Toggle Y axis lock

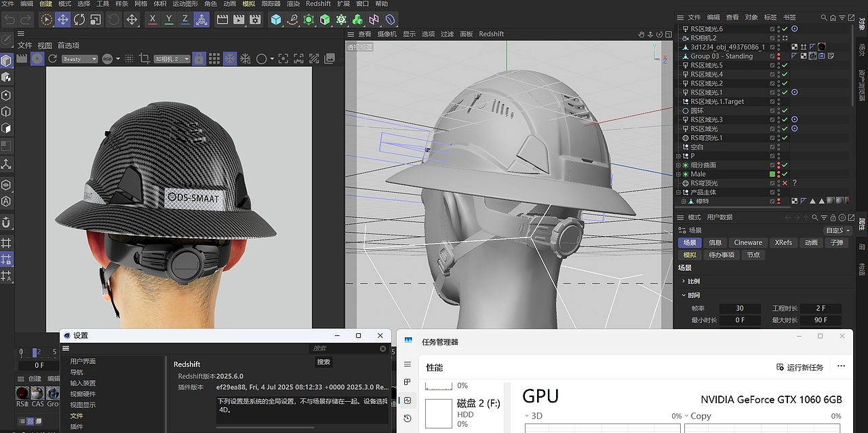point(168,20)
